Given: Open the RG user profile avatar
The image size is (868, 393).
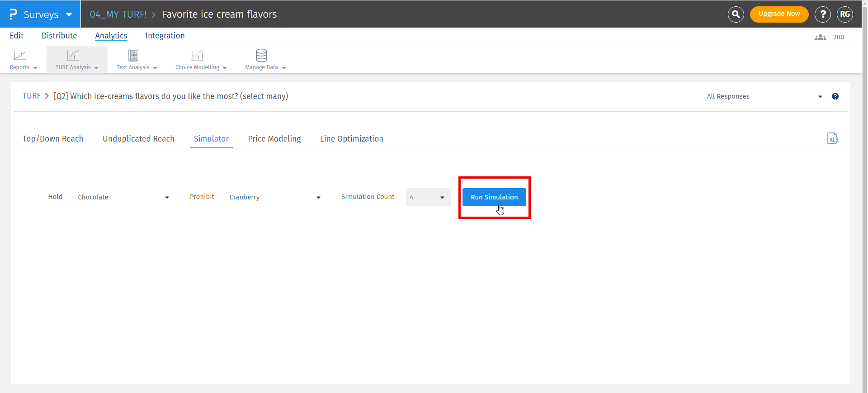Looking at the screenshot, I should pos(844,14).
